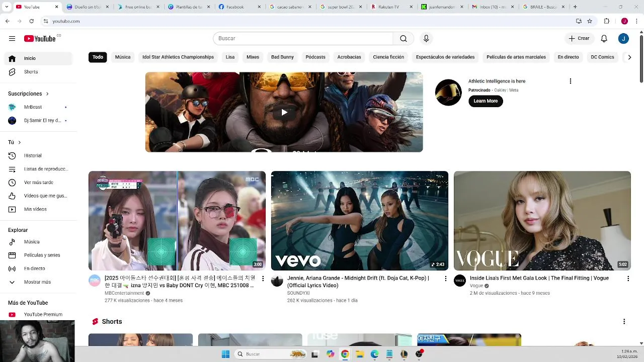Open MBCentertainment channel name
Viewport: 644px width, 362px height.
click(124, 293)
